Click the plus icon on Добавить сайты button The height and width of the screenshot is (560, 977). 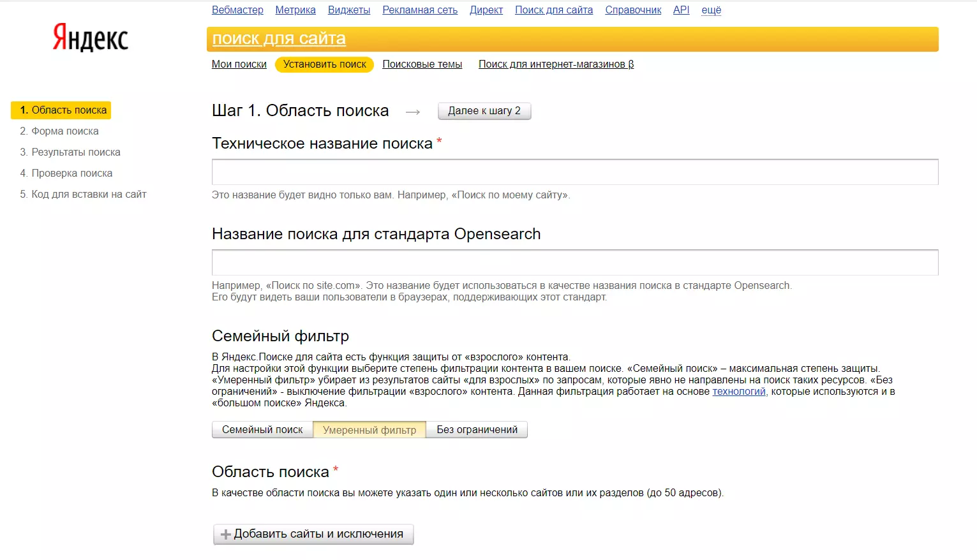tap(225, 534)
